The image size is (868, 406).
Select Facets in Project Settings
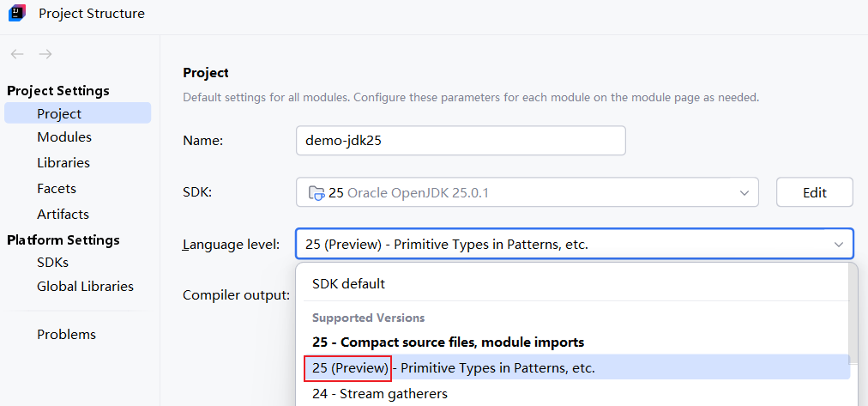click(x=57, y=189)
